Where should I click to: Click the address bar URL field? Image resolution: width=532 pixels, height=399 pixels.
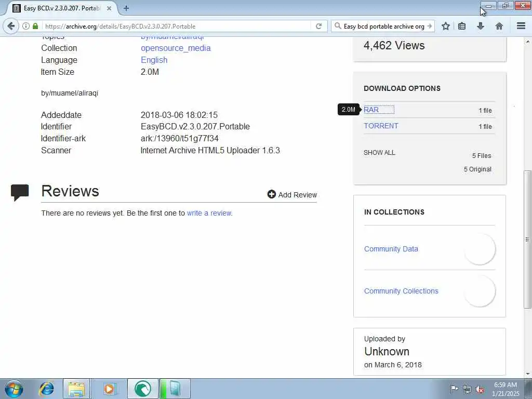pos(177,26)
